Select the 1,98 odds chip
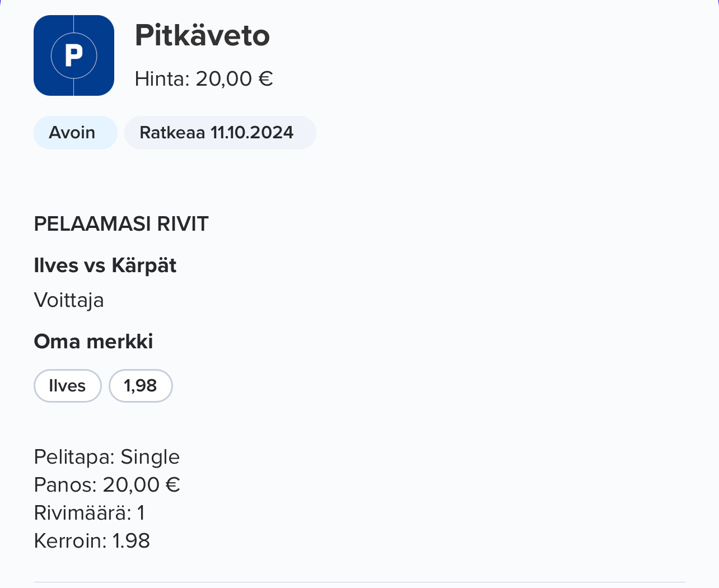Image resolution: width=719 pixels, height=588 pixels. 141,386
